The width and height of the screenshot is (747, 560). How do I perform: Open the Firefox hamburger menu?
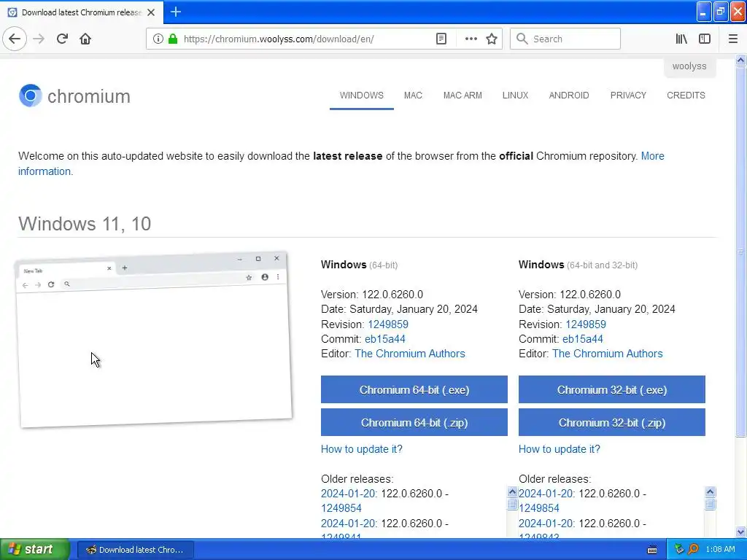pos(733,39)
